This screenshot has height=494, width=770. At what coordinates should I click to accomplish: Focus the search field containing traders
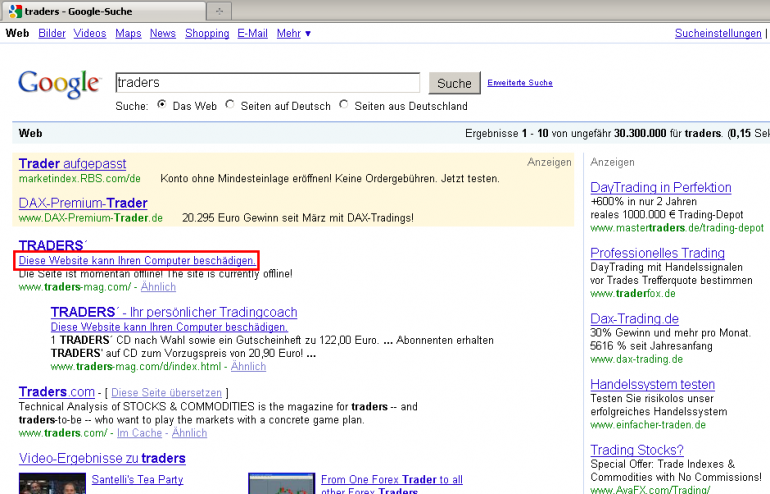tap(268, 82)
